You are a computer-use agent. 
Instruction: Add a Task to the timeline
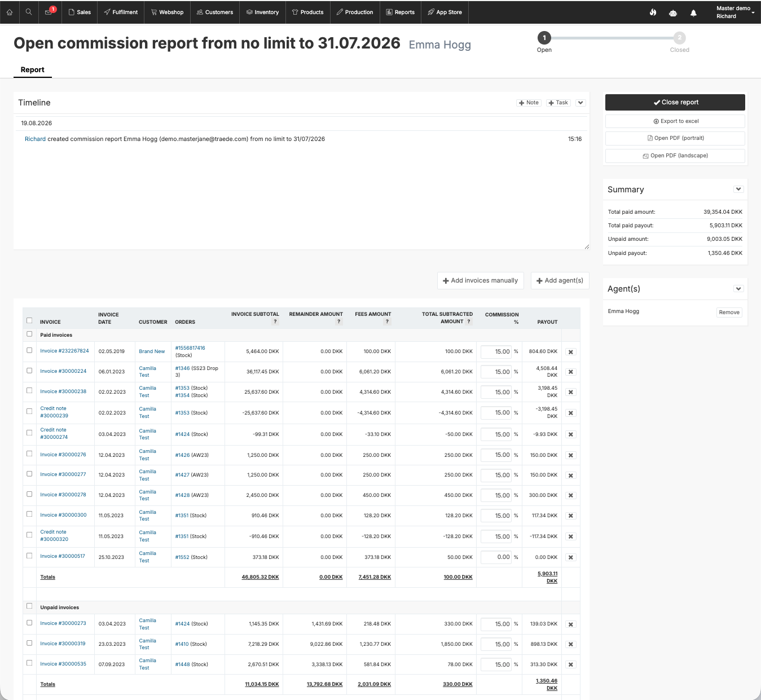pyautogui.click(x=558, y=103)
